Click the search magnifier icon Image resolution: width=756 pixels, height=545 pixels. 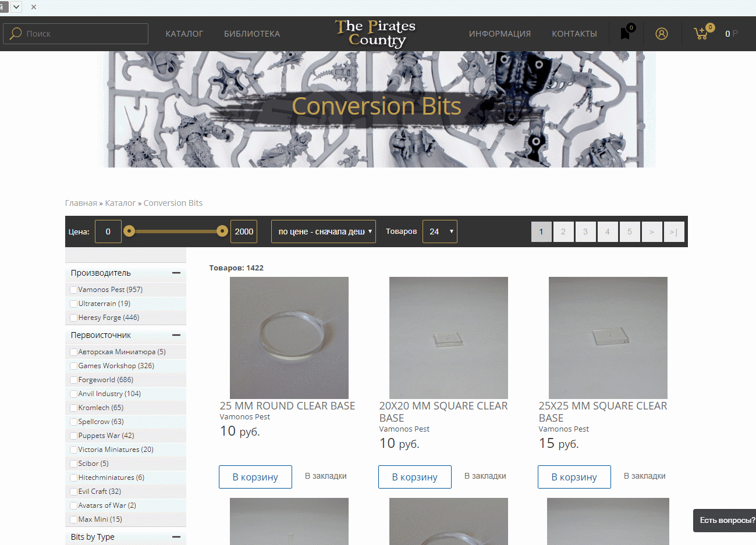click(x=16, y=34)
